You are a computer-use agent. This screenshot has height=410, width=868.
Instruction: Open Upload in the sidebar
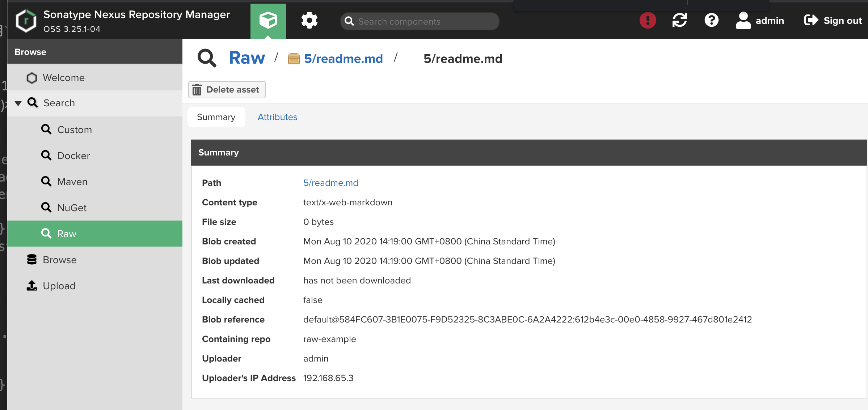(x=95, y=286)
